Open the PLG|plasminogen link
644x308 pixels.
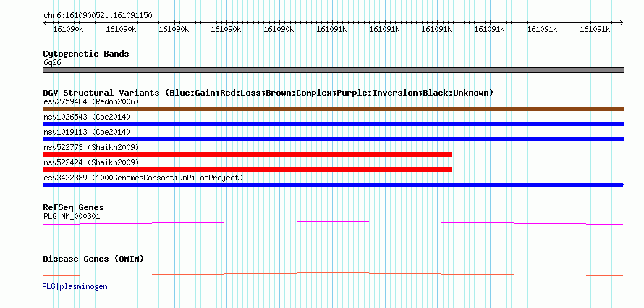coord(75,286)
